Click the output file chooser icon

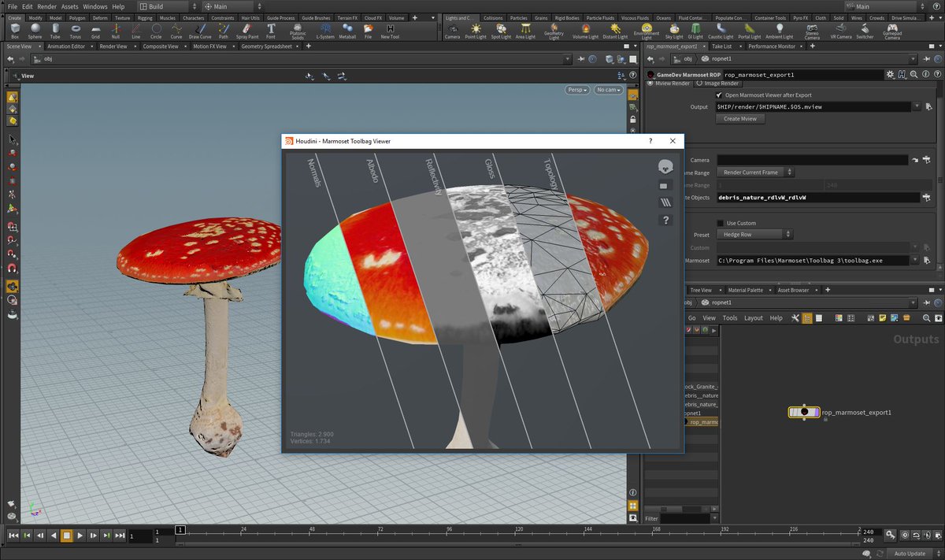pos(928,106)
